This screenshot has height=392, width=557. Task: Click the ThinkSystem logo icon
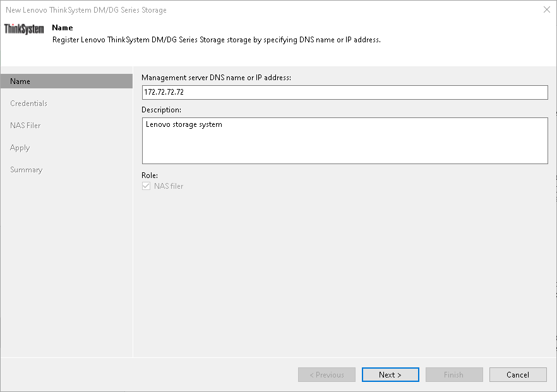click(x=24, y=29)
